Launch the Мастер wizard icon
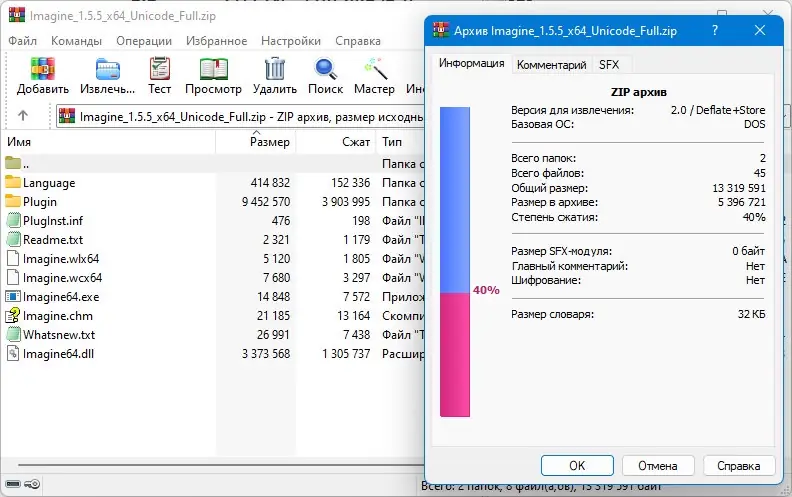The height and width of the screenshot is (497, 792). coord(375,69)
